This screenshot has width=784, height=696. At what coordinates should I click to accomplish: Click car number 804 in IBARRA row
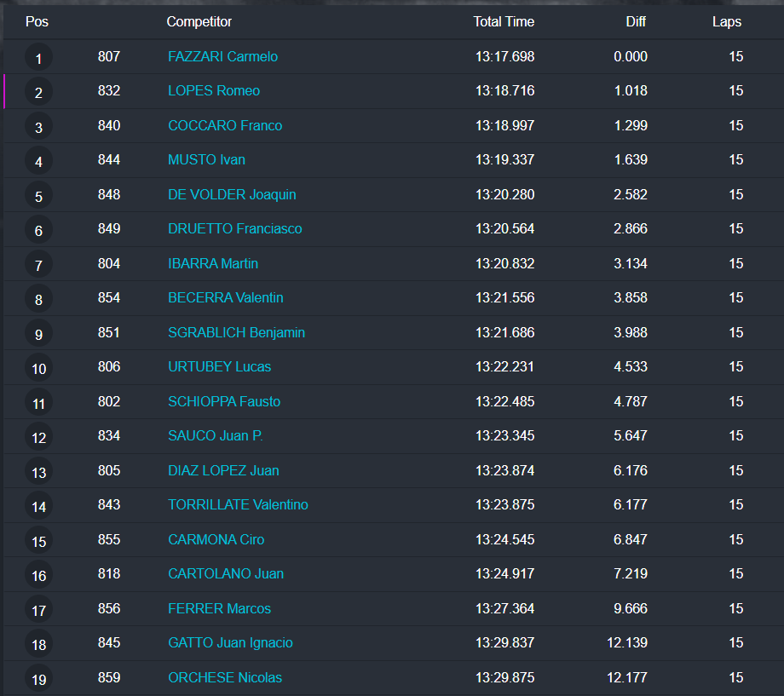point(109,264)
